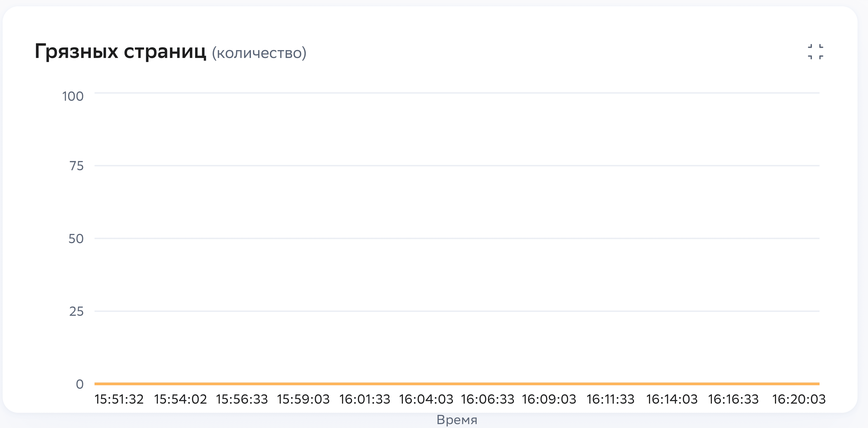The width and height of the screenshot is (868, 428).
Task: Click the 16:06:33 time label
Action: pyautogui.click(x=488, y=399)
